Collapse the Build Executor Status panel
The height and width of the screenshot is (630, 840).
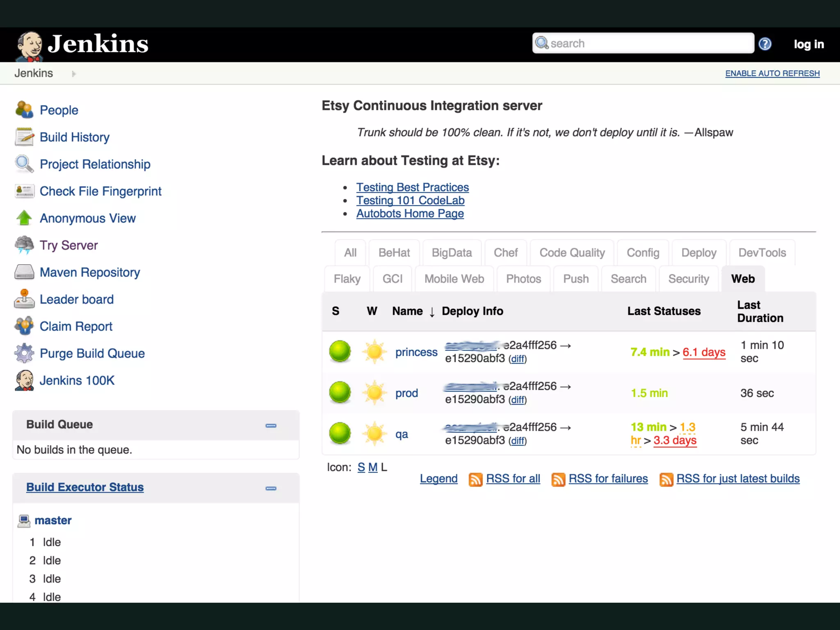click(x=271, y=488)
